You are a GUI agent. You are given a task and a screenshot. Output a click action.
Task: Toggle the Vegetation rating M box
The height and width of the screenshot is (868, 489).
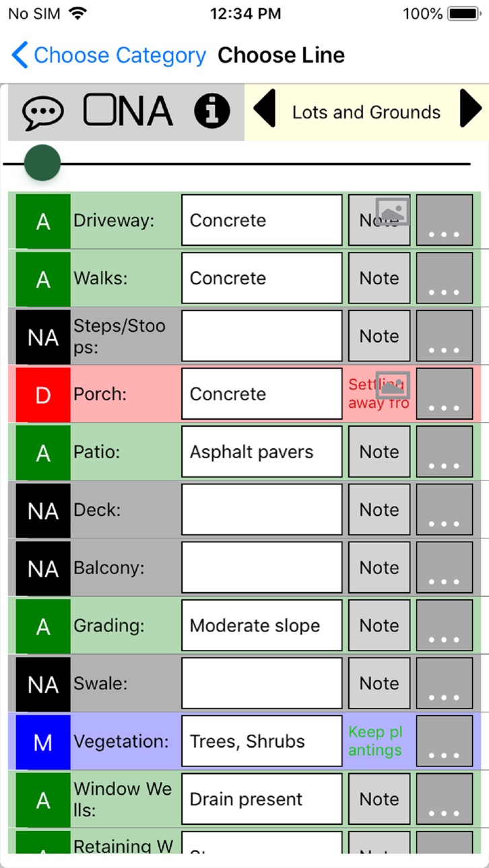pyautogui.click(x=43, y=742)
